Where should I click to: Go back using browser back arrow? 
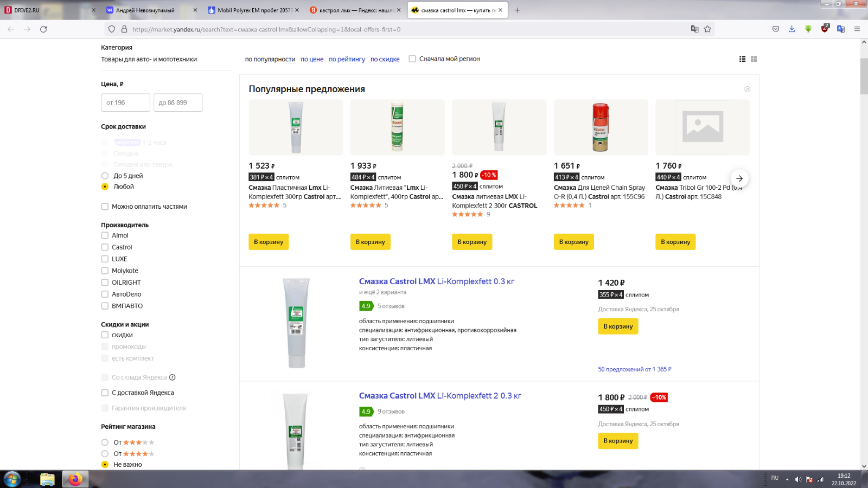coord(11,29)
